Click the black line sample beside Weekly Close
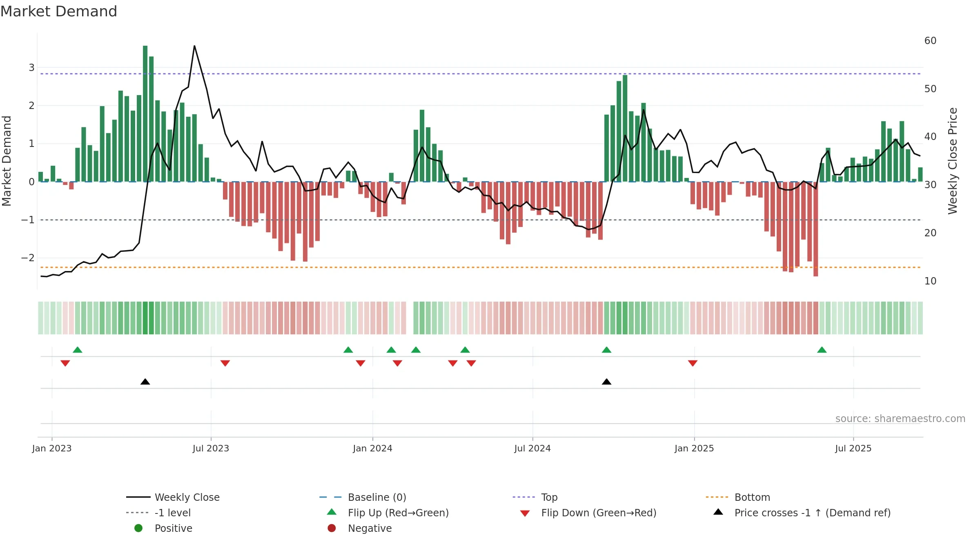This screenshot has height=551, width=980. [x=138, y=497]
